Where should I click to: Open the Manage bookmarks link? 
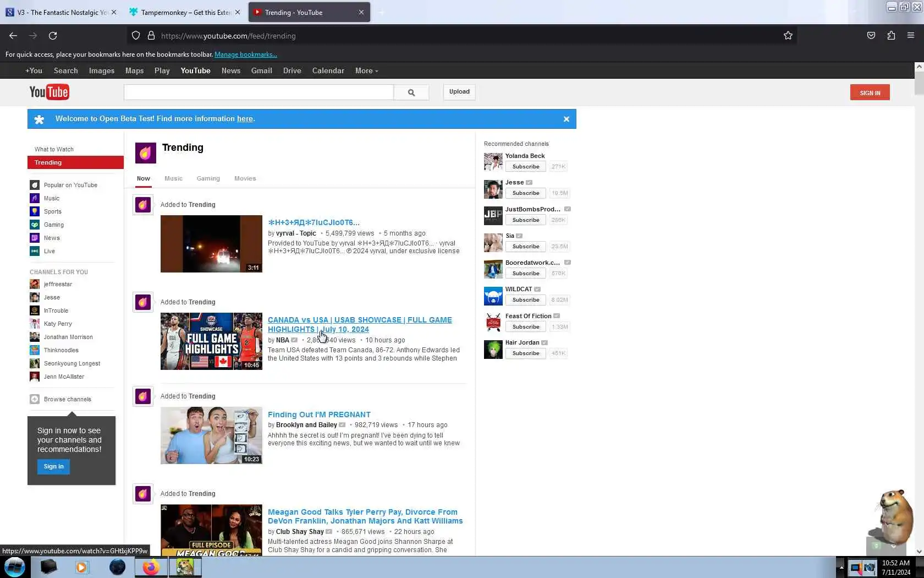pos(246,54)
